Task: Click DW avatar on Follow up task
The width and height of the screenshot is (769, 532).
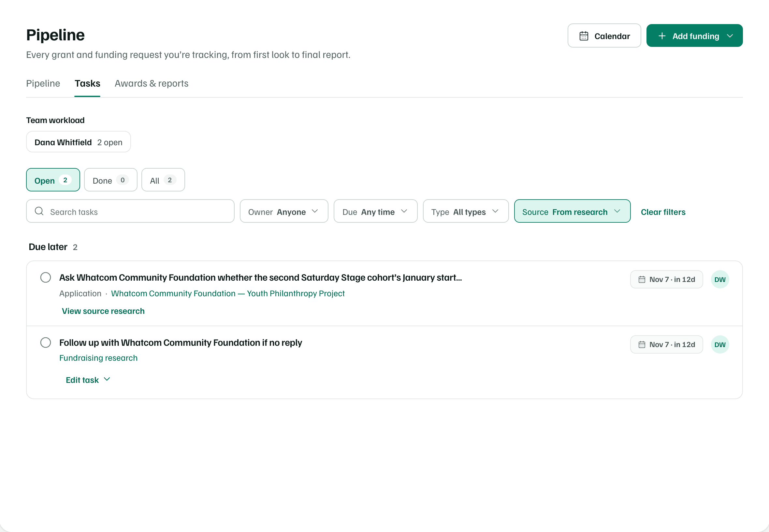Action: (719, 344)
